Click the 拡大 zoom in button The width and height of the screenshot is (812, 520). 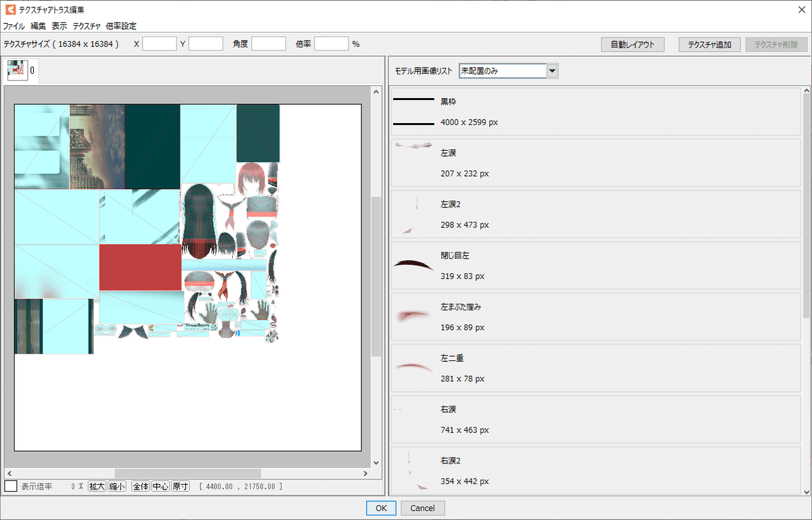tap(97, 486)
